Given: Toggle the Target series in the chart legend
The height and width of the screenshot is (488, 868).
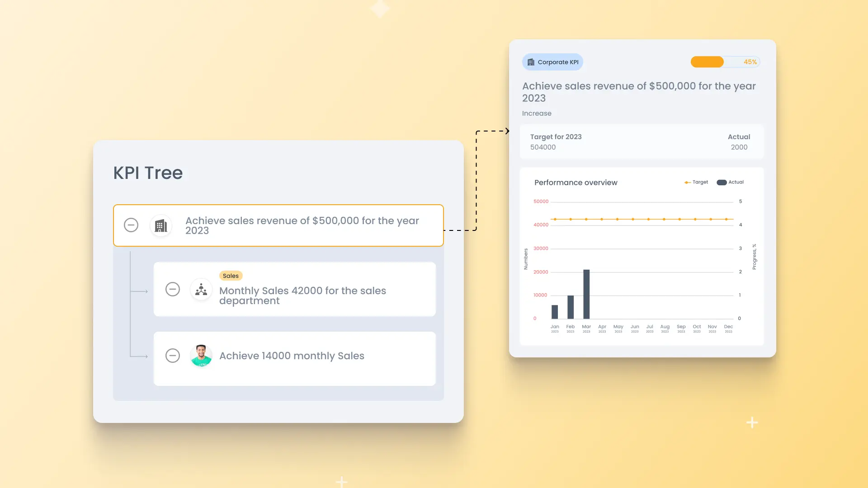Looking at the screenshot, I should point(696,182).
